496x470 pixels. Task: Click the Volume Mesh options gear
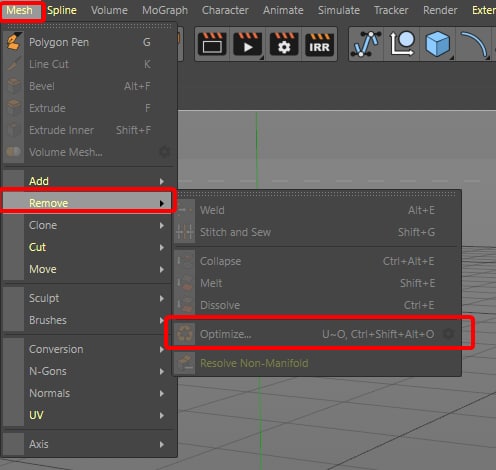(164, 152)
